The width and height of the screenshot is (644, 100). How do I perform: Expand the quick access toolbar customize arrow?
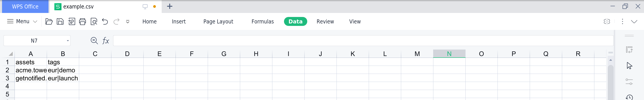click(x=127, y=22)
